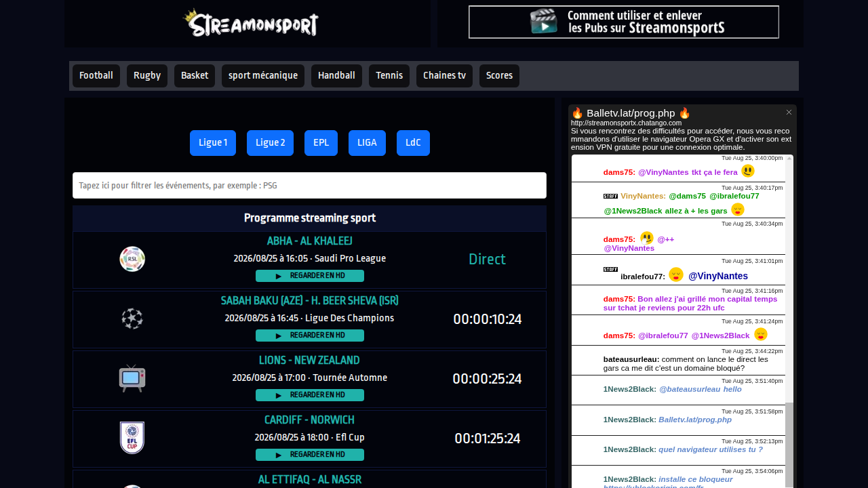The image size is (868, 488).
Task: Click the STAFF badge next to ibralefou77
Action: (x=610, y=269)
